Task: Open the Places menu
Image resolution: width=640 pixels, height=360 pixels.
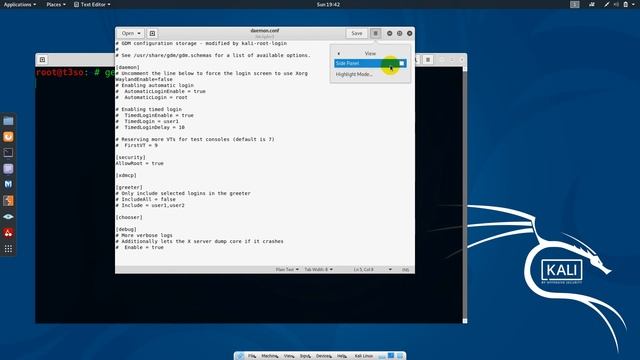Action: click(56, 4)
